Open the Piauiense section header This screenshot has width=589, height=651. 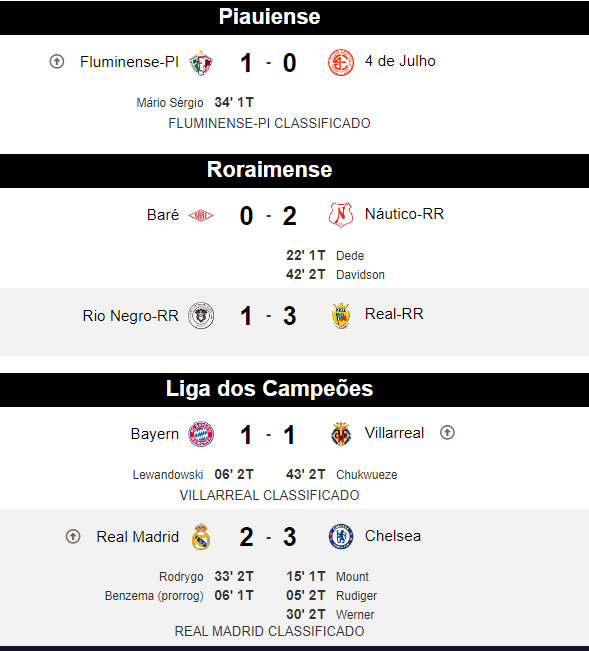(294, 17)
